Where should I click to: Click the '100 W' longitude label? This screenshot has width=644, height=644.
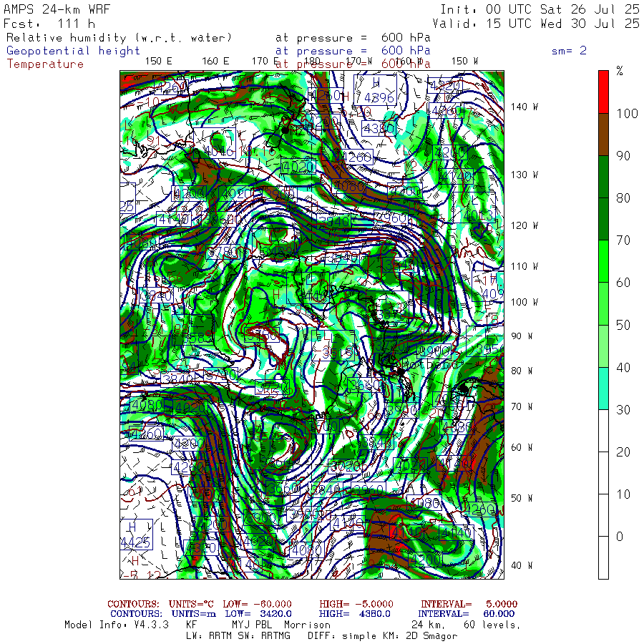(524, 302)
